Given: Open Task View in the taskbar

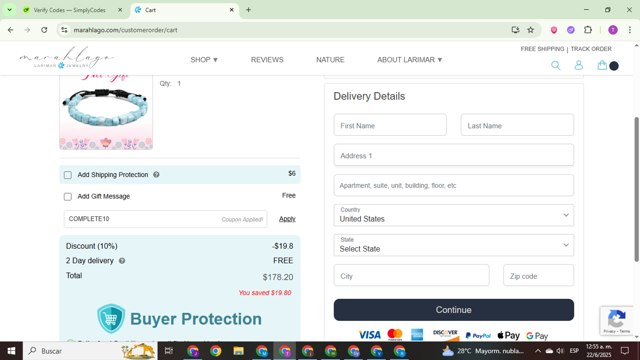Looking at the screenshot, I should (x=169, y=351).
